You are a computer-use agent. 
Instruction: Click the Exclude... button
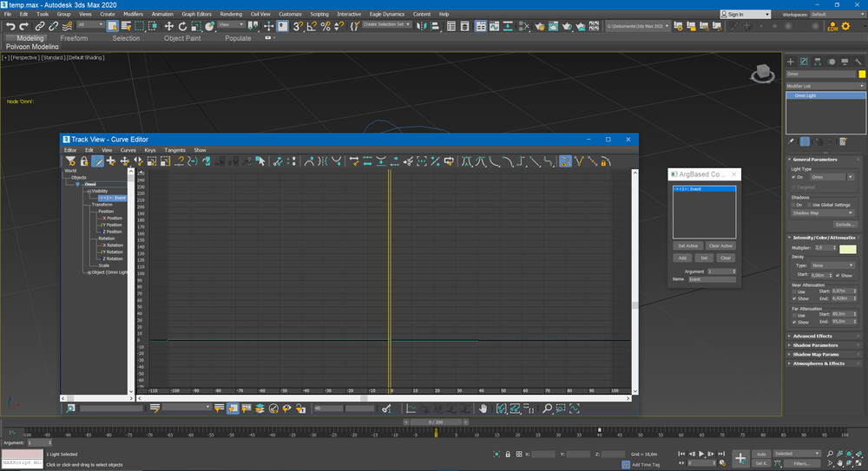[844, 224]
